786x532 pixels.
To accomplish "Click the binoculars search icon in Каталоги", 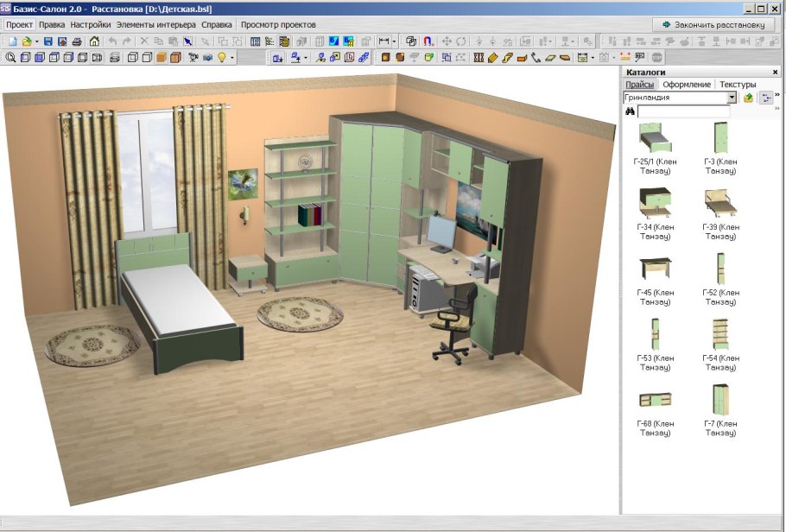I will pyautogui.click(x=631, y=111).
